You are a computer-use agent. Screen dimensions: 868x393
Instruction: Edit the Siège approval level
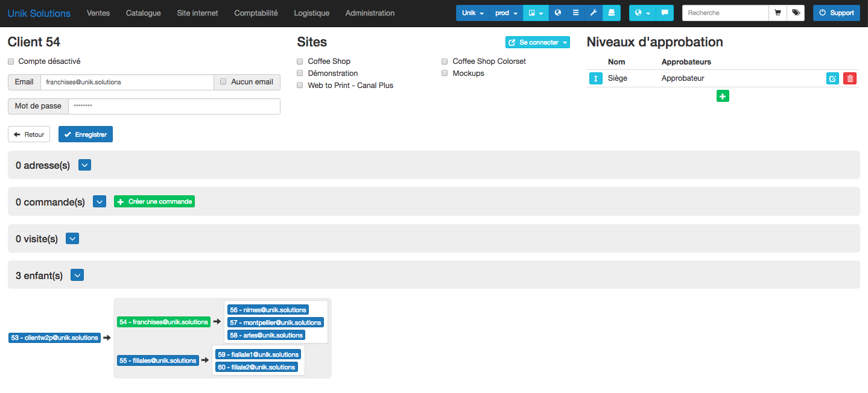pyautogui.click(x=832, y=78)
